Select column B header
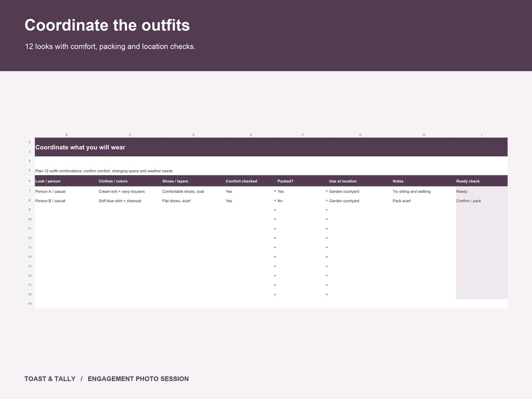532x399 pixels. pos(66,135)
